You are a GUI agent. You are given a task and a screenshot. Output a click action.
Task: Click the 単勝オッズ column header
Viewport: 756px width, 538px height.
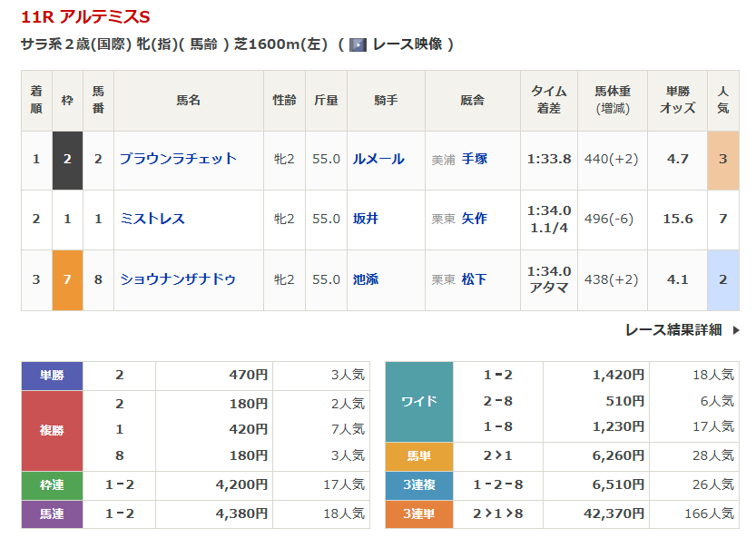tap(679, 100)
